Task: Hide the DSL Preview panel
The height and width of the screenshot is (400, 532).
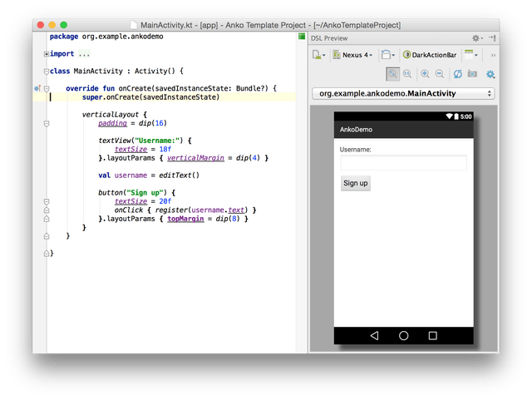Action: pyautogui.click(x=492, y=38)
